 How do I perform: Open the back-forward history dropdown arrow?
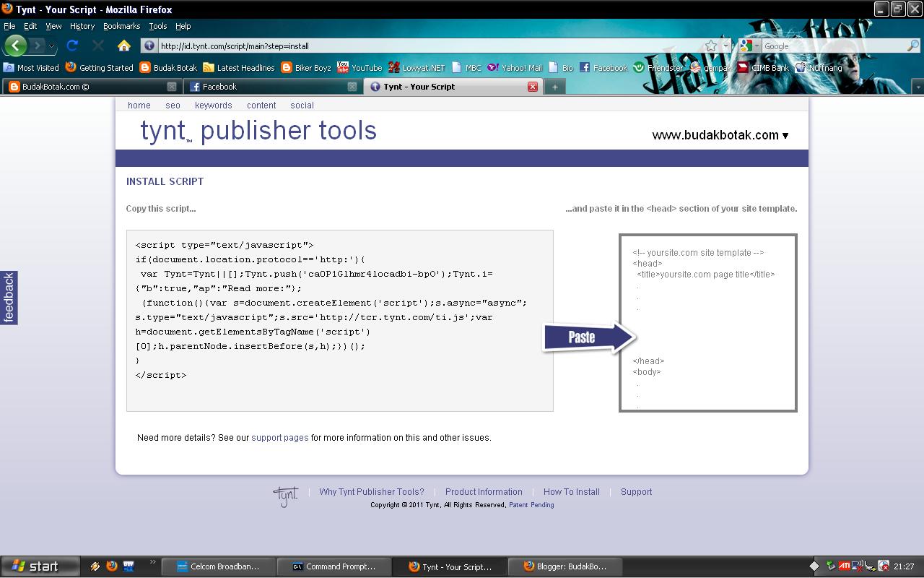51,46
